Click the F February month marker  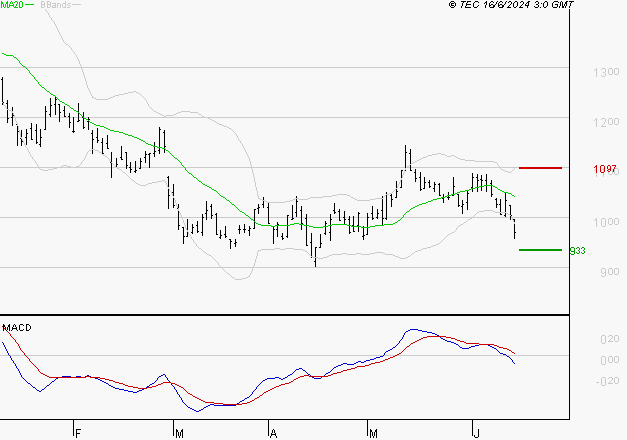(x=78, y=434)
